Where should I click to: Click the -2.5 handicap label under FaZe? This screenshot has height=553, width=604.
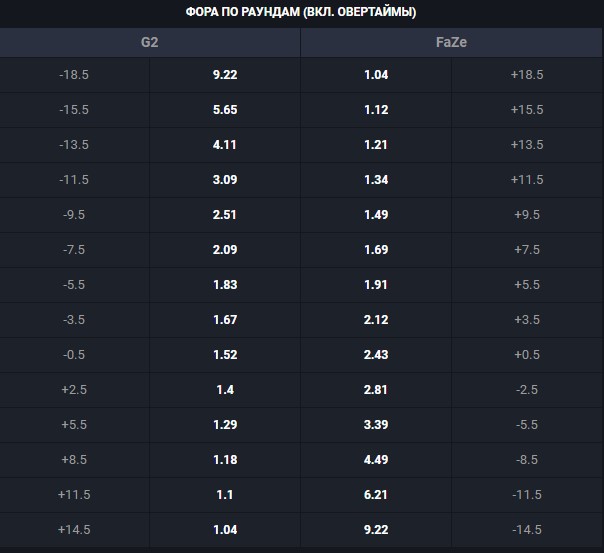pyautogui.click(x=527, y=390)
